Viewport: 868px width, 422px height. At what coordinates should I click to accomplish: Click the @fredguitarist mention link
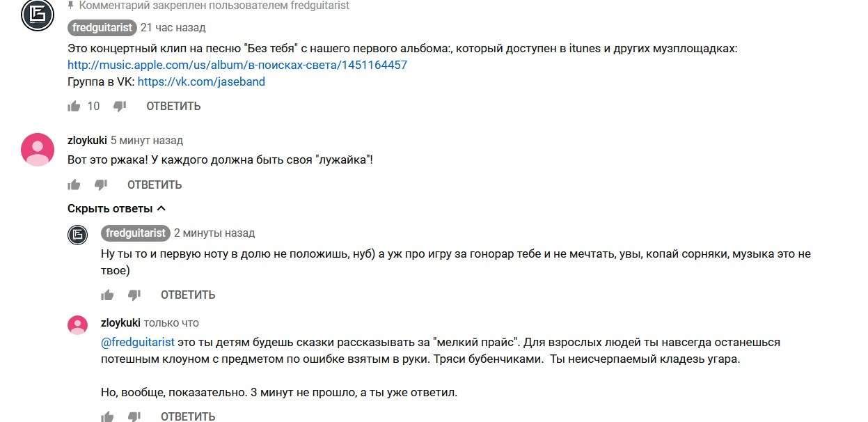pyautogui.click(x=138, y=342)
